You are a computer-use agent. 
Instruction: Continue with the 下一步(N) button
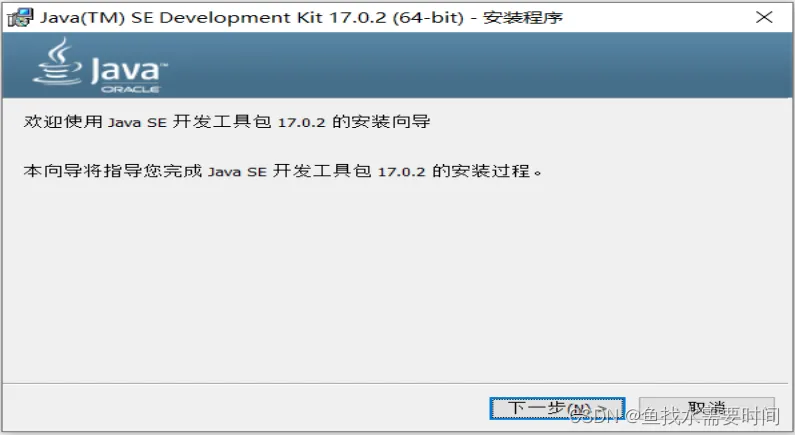(557, 408)
